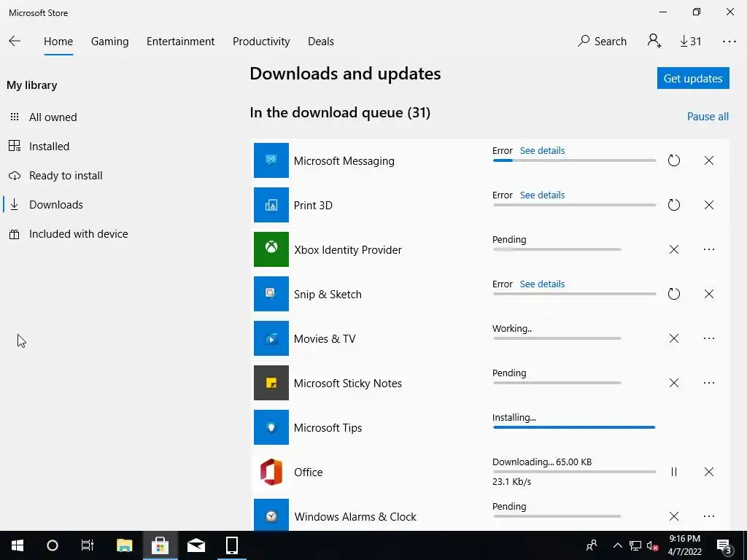Open more options for Movies & TV

[x=709, y=338]
